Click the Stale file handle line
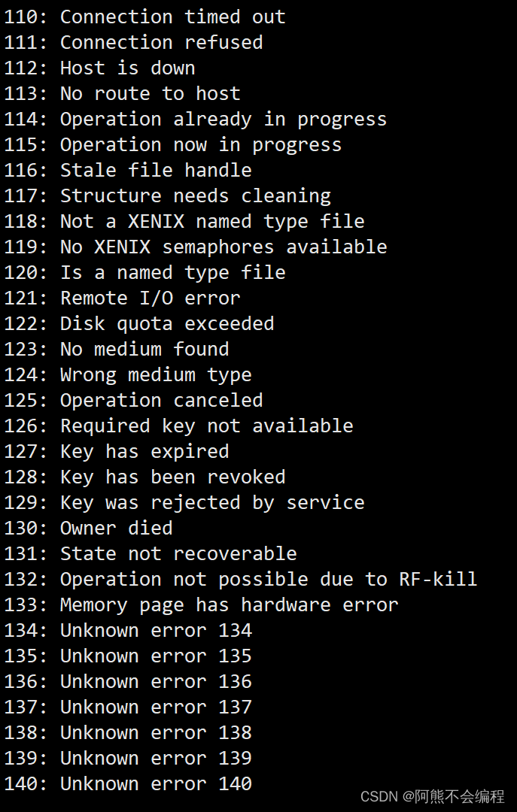Viewport: 517px width, 812px height. tap(128, 170)
